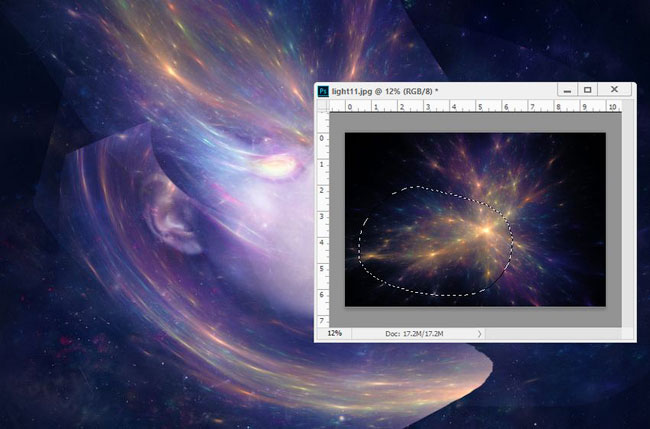The width and height of the screenshot is (650, 429).
Task: Click the ruler origin corner box
Action: click(323, 107)
